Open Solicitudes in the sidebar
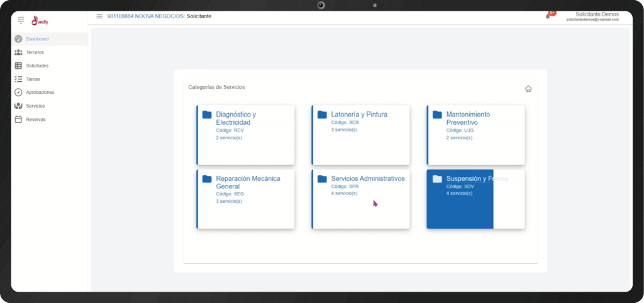644x303 pixels. [x=37, y=66]
